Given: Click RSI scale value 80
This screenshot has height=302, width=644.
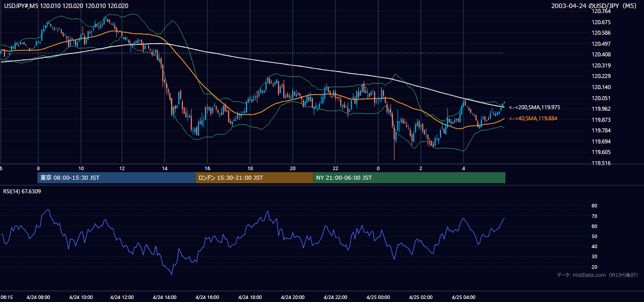Looking at the screenshot, I should point(594,206).
